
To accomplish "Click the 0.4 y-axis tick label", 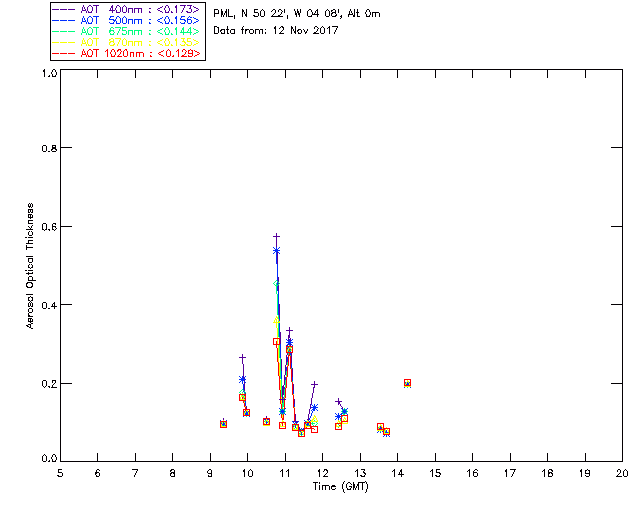I will click(49, 305).
